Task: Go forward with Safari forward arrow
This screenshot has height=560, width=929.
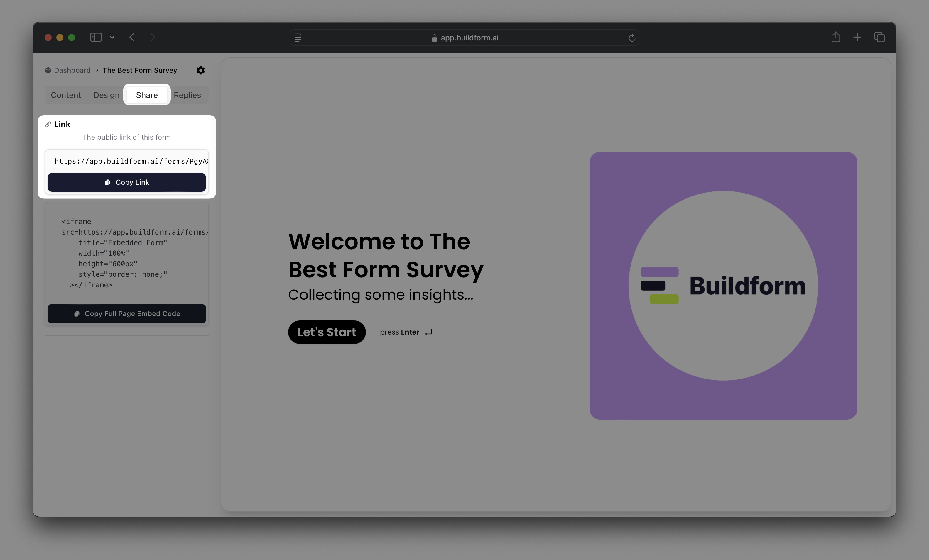Action: (x=152, y=37)
